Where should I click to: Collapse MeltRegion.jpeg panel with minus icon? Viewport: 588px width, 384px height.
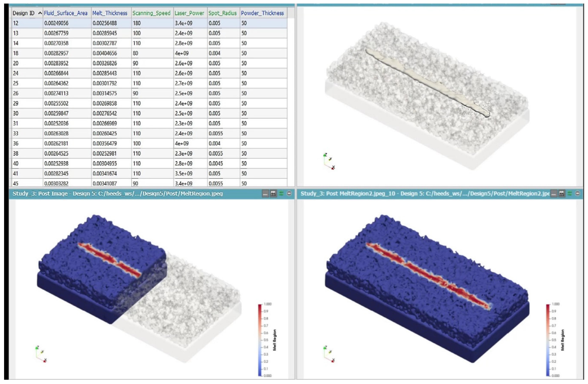click(289, 194)
